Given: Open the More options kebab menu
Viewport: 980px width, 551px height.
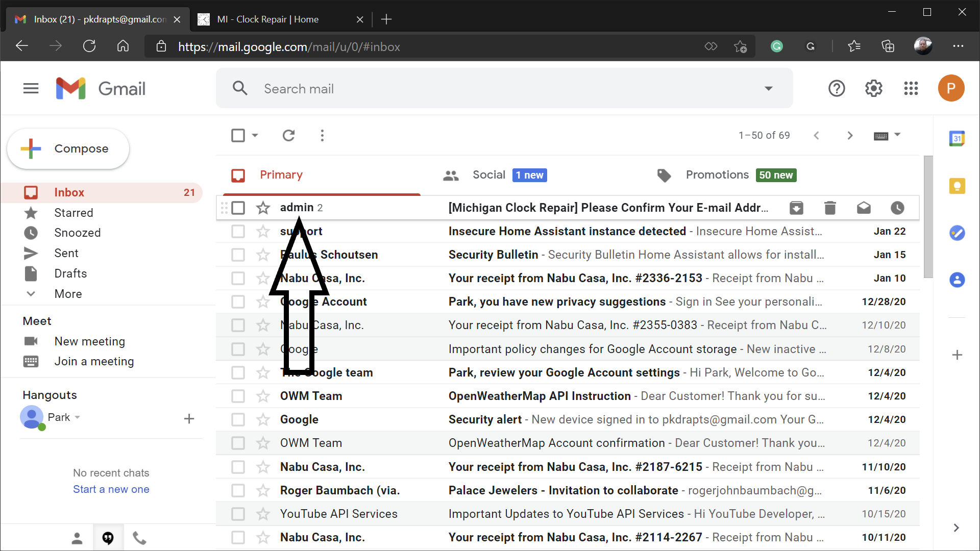Looking at the screenshot, I should [x=322, y=135].
